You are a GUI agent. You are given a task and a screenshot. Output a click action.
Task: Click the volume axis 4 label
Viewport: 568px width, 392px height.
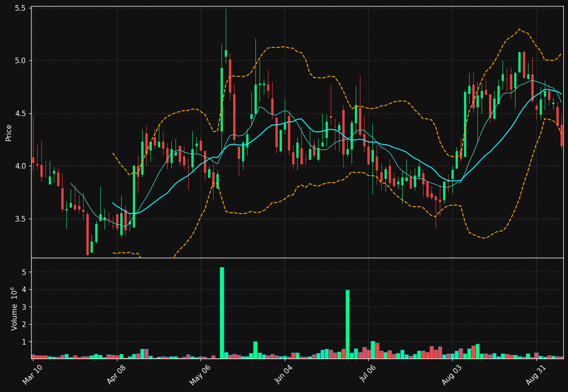25,290
